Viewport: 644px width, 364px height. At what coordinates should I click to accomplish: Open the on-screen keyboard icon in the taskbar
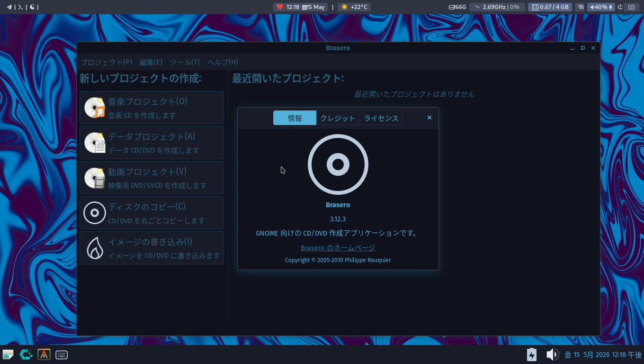coord(62,355)
